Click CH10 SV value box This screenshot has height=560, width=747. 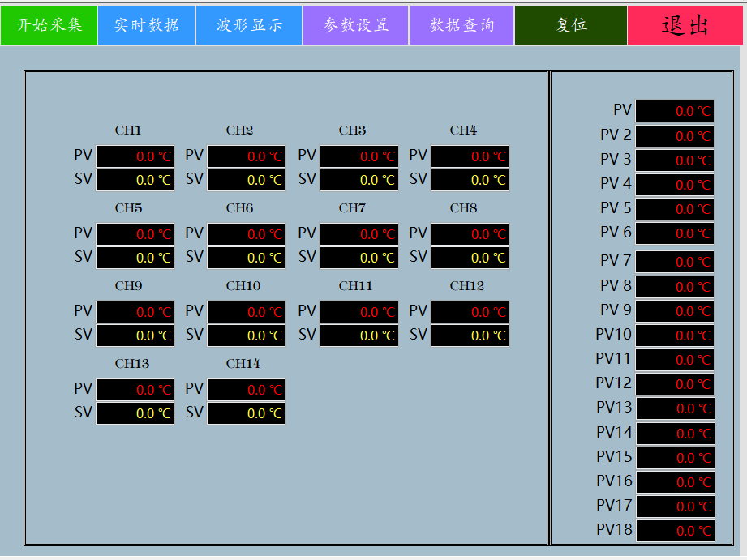[x=247, y=336]
